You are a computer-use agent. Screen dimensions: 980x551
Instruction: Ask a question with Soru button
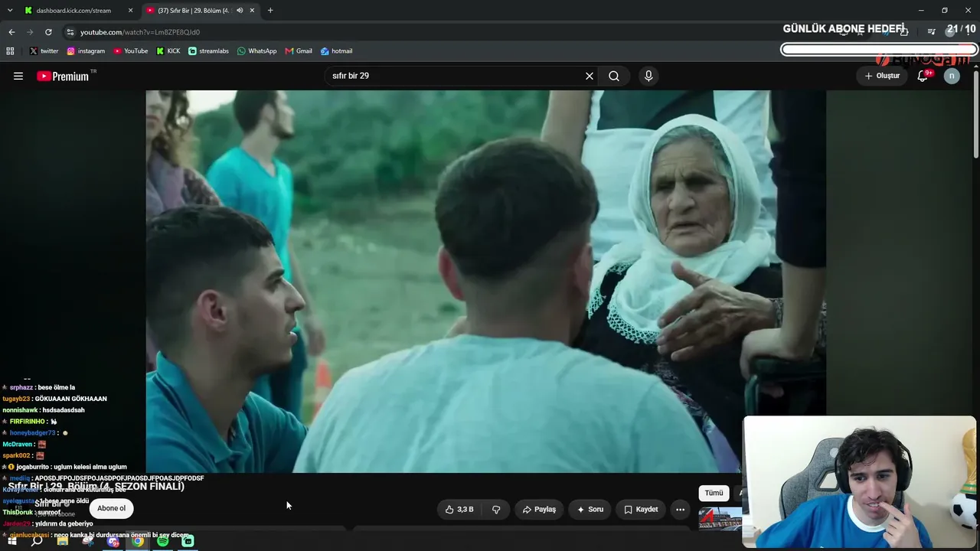[590, 509]
